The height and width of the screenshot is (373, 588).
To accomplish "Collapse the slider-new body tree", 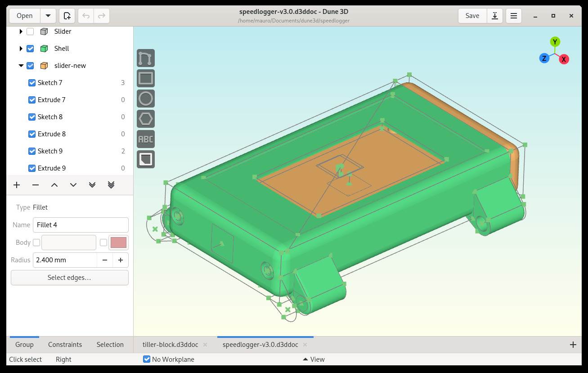I will coord(21,66).
